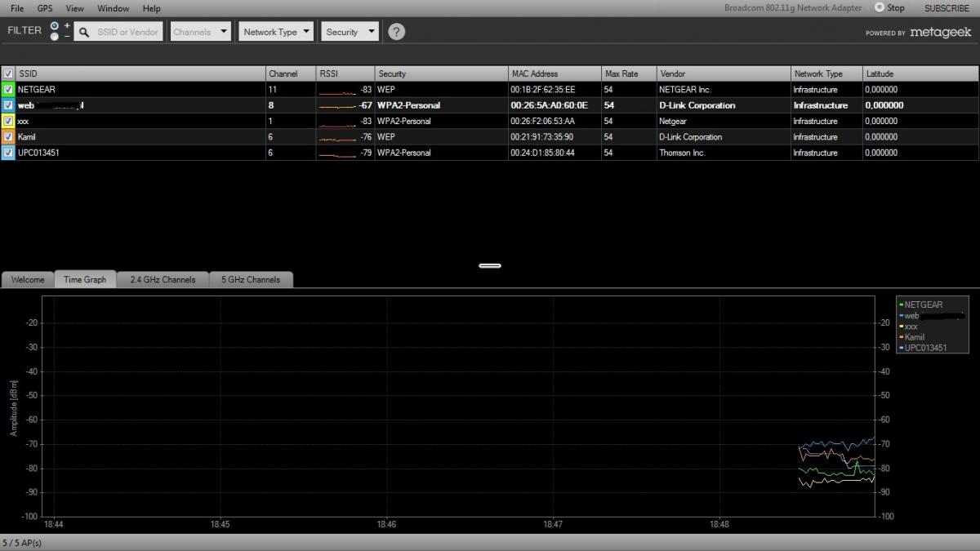Open the Help menu

151,8
